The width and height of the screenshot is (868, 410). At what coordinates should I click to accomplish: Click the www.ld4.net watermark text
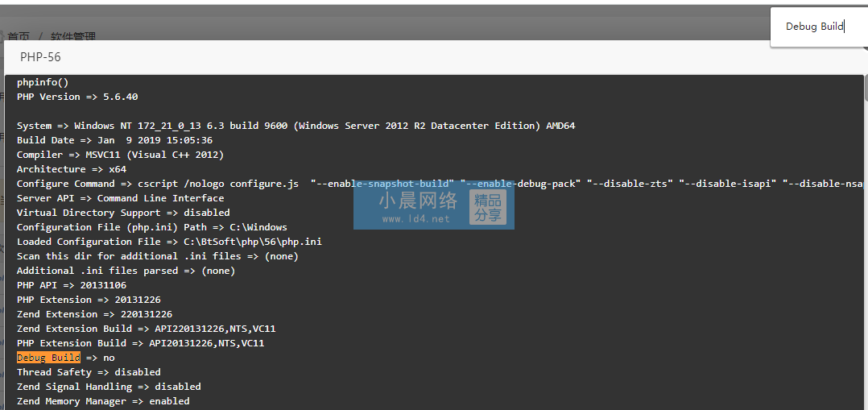point(415,219)
